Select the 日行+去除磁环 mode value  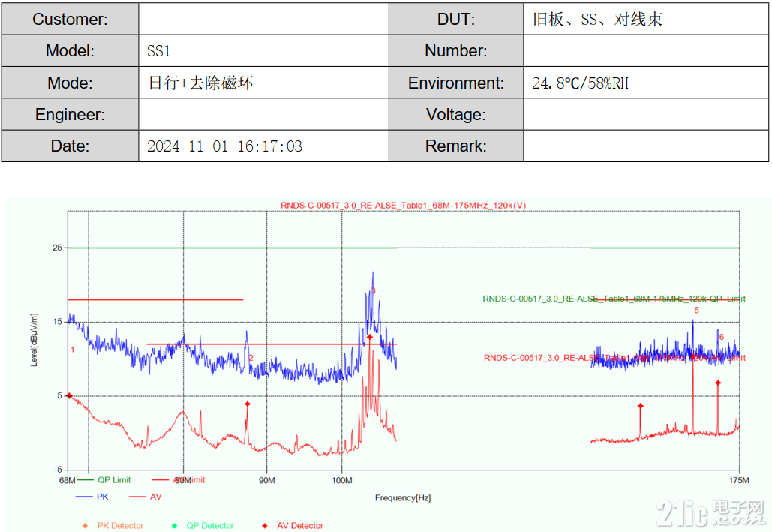coord(200,83)
